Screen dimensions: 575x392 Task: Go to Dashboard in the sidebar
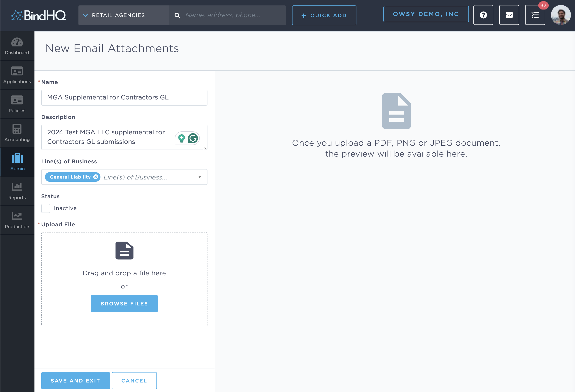point(17,46)
